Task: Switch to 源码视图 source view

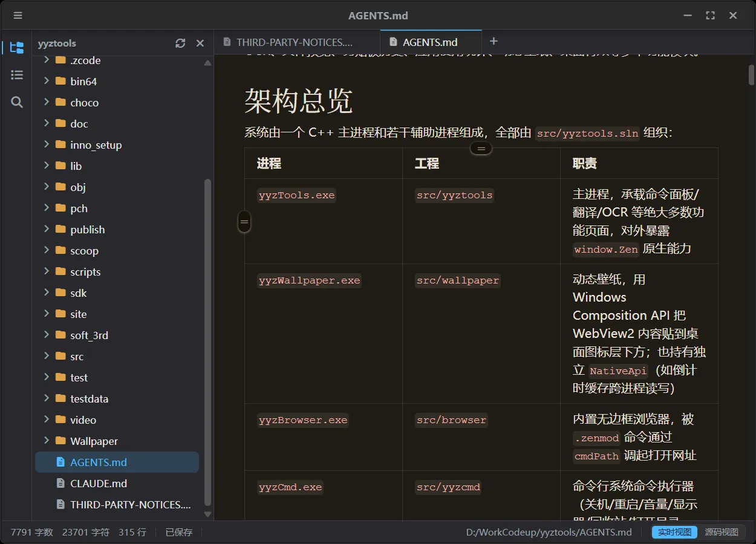Action: coord(722,532)
